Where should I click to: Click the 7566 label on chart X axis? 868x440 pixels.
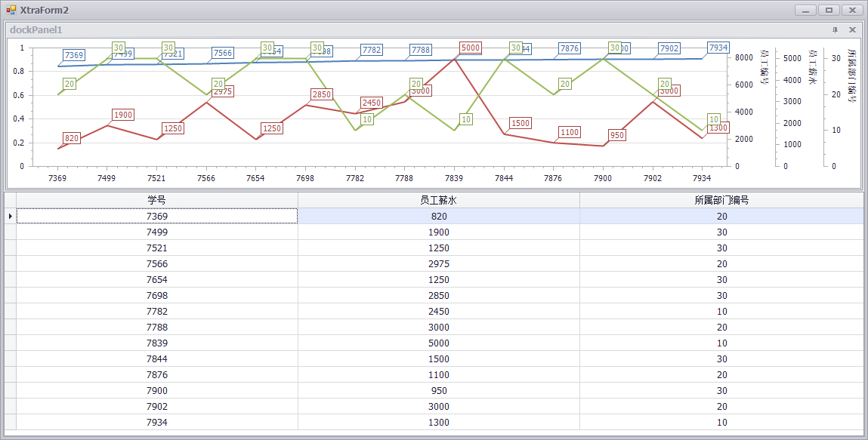point(206,178)
